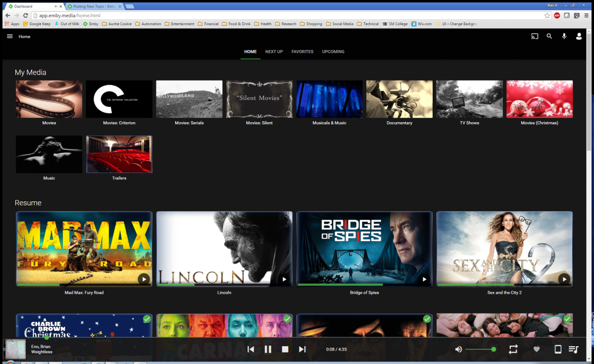Image resolution: width=594 pixels, height=364 pixels.
Task: Mark Weightless as favorite with heart
Action: point(537,349)
